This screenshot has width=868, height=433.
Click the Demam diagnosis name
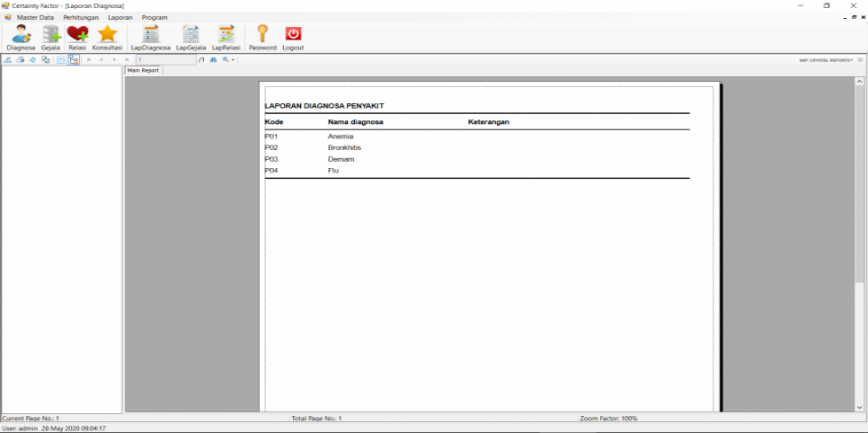pos(341,160)
